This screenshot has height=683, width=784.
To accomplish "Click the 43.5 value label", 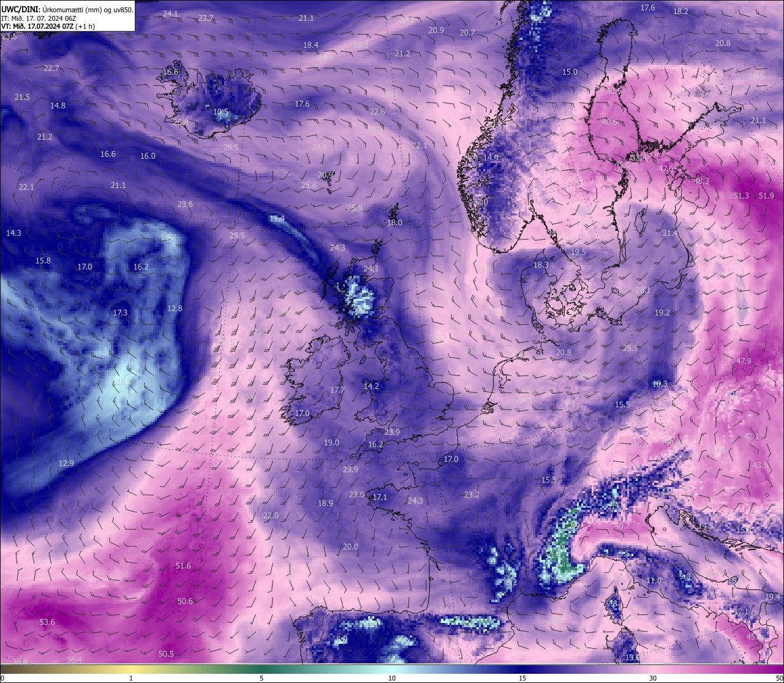I will (x=760, y=465).
